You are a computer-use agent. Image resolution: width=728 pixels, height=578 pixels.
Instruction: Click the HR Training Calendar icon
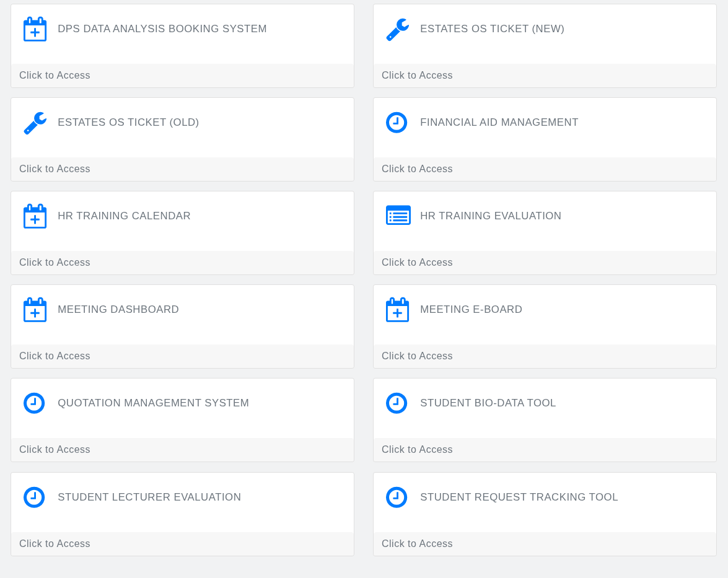pyautogui.click(x=35, y=216)
